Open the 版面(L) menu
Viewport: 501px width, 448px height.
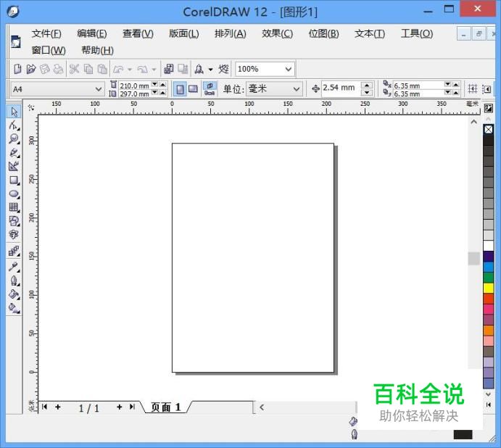point(184,33)
